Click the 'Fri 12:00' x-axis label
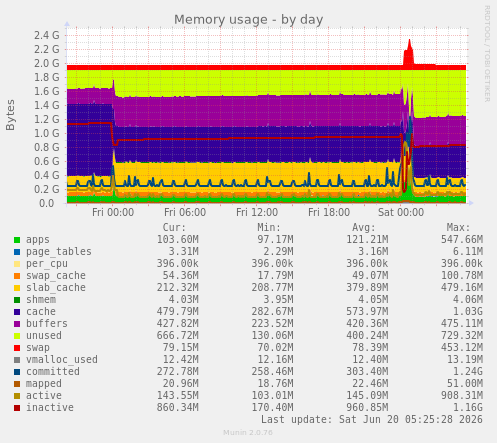This screenshot has height=443, width=497. 257,212
